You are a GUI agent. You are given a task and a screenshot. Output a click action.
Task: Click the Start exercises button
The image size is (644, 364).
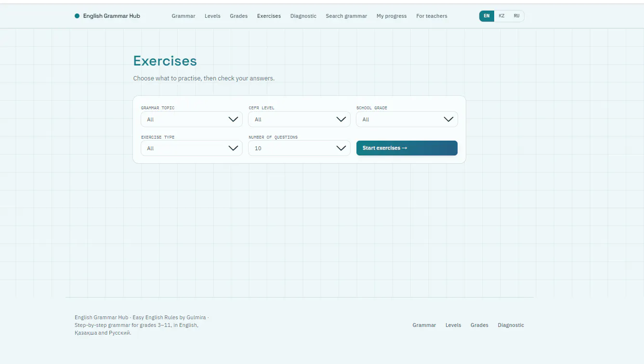click(x=407, y=148)
